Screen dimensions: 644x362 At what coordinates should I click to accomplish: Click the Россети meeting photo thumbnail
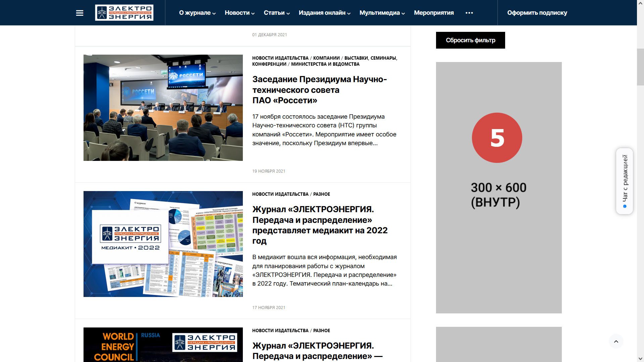pos(163,108)
